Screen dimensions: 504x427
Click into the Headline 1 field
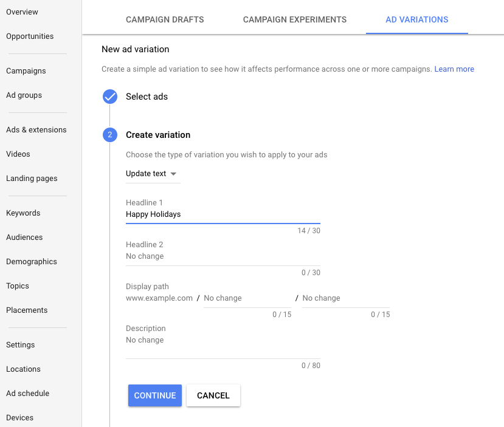coord(223,214)
